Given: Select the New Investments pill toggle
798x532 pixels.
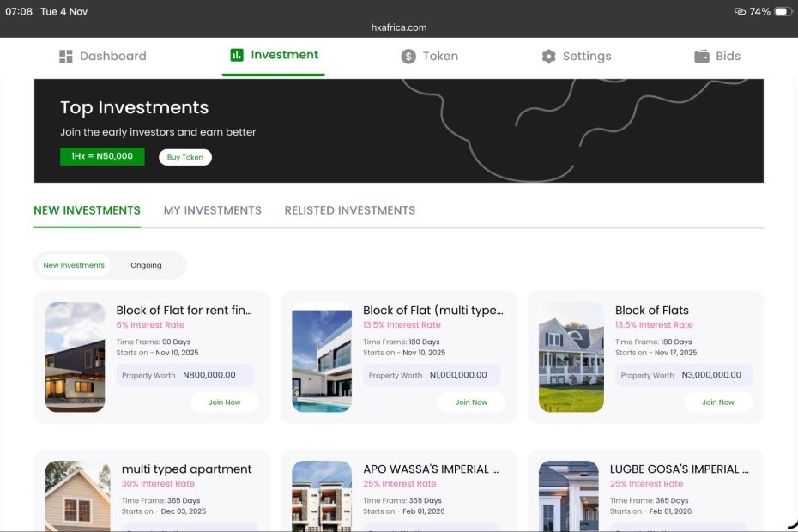Looking at the screenshot, I should click(74, 265).
